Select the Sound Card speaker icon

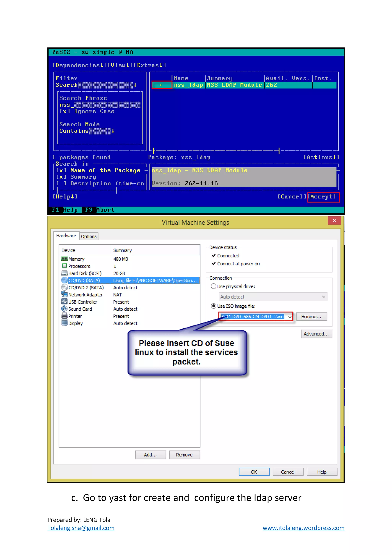pyautogui.click(x=64, y=309)
